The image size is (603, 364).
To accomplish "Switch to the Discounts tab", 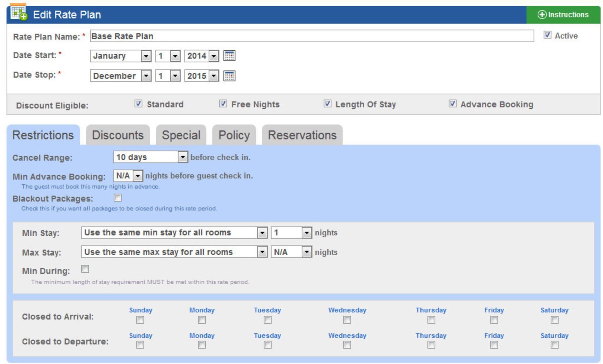I will (118, 135).
